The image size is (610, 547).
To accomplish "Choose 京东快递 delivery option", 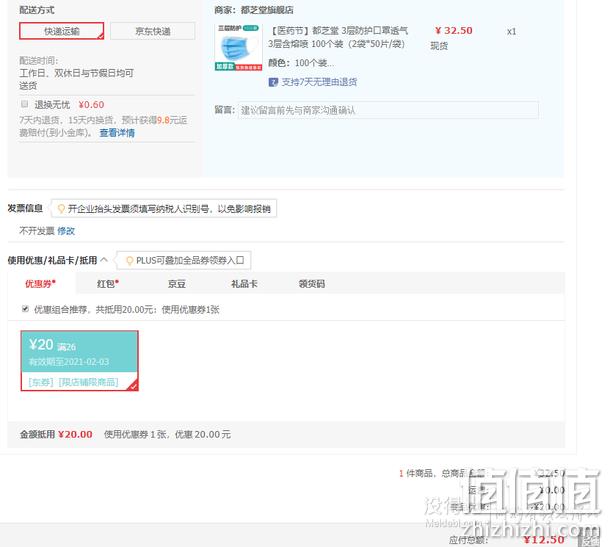I will click(152, 31).
